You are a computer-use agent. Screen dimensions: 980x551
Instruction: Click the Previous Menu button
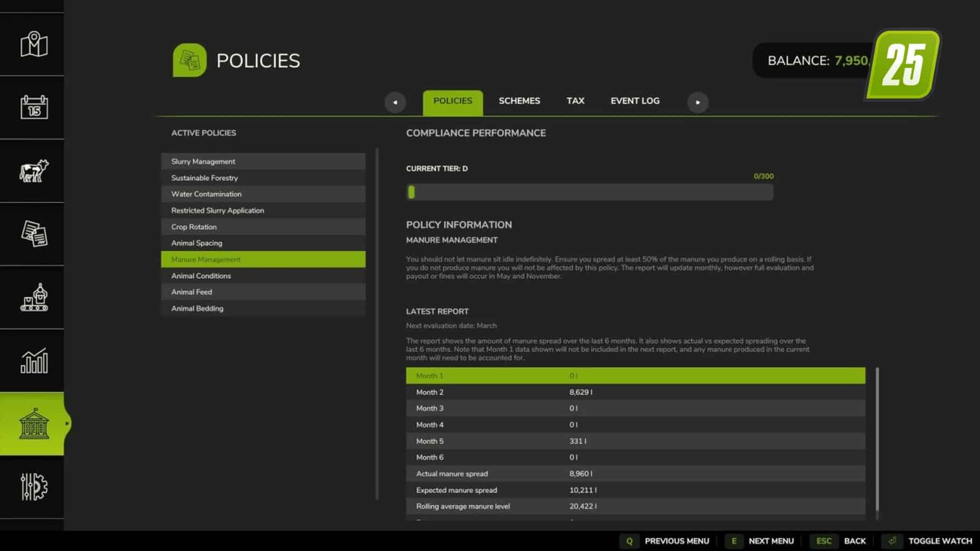677,541
